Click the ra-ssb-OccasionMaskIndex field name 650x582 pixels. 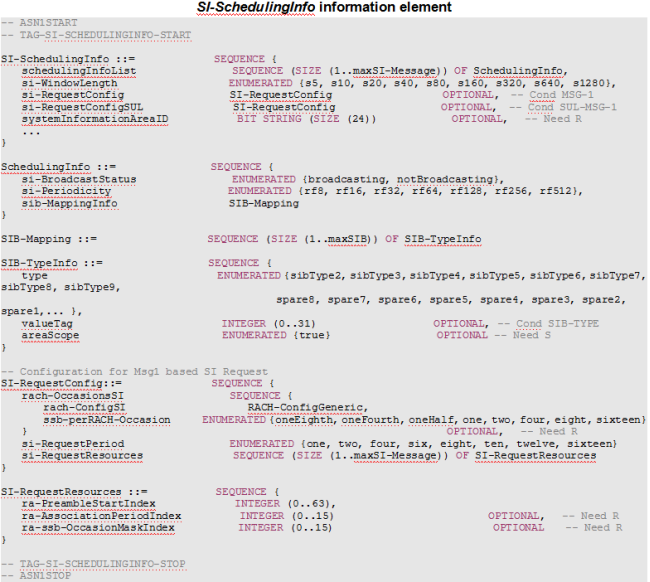pos(98,528)
